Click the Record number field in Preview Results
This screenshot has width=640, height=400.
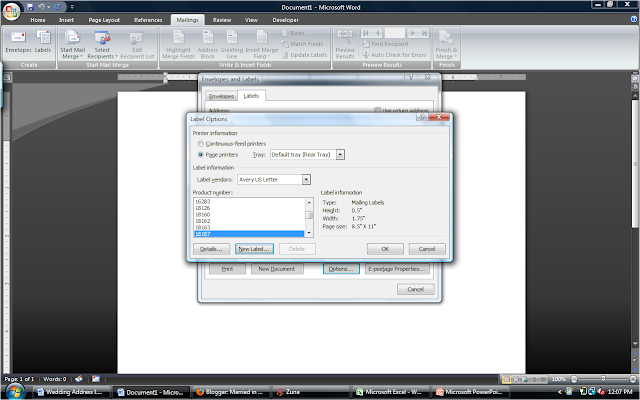395,33
